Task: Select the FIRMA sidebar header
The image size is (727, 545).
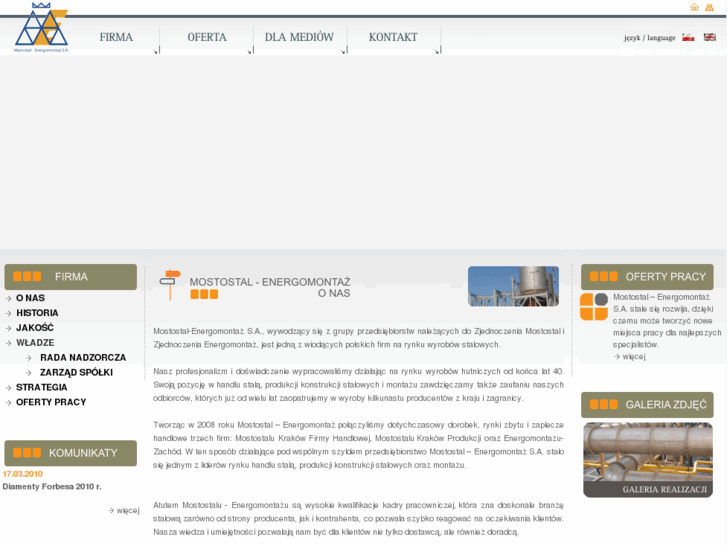Action: 70,277
